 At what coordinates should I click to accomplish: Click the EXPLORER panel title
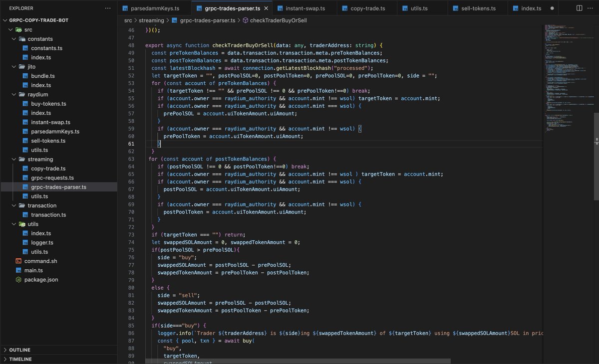point(21,8)
